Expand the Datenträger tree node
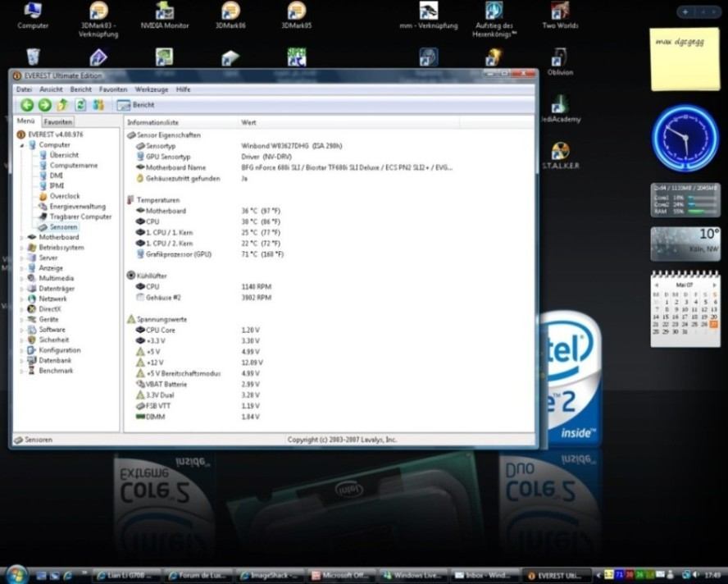Image resolution: width=728 pixels, height=584 pixels. tap(22, 289)
